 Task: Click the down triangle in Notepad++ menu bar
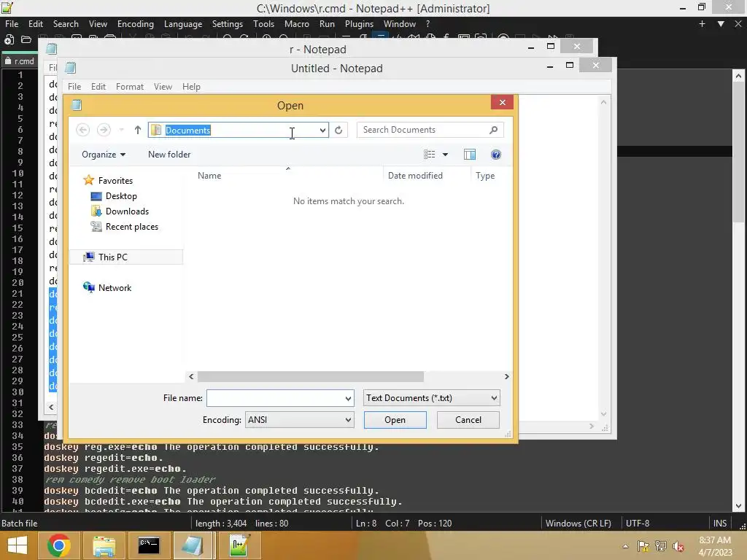point(721,24)
